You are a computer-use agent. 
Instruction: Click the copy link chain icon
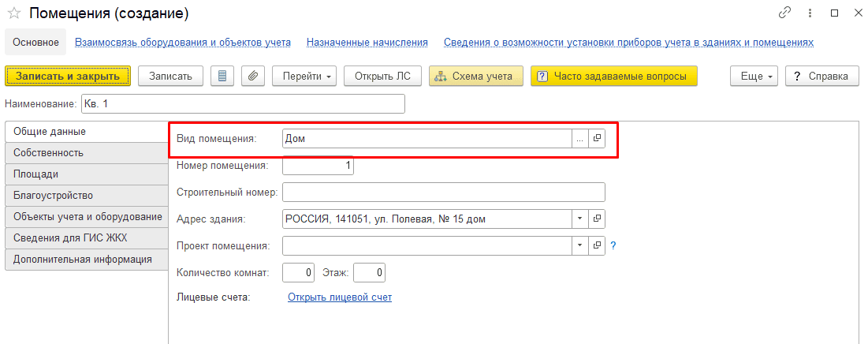(784, 13)
